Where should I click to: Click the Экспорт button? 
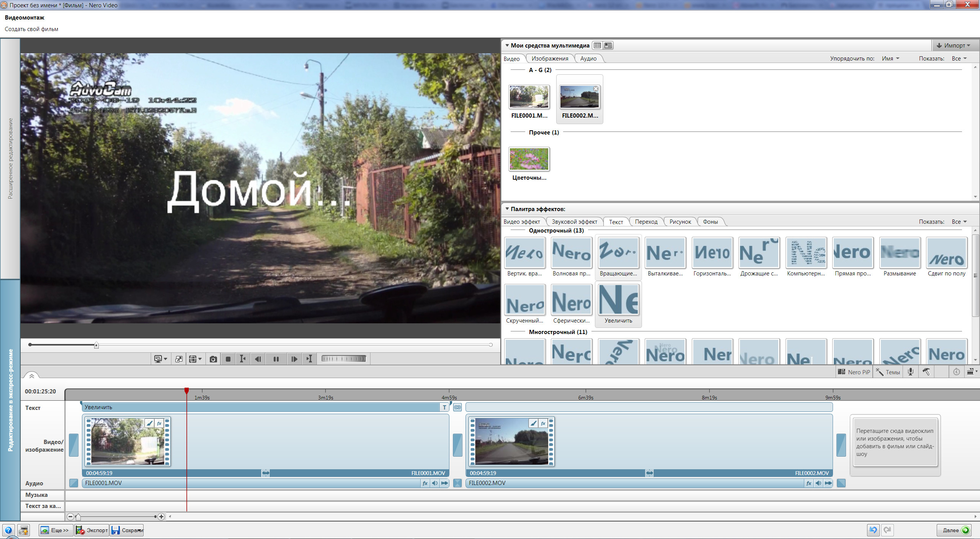pos(92,530)
